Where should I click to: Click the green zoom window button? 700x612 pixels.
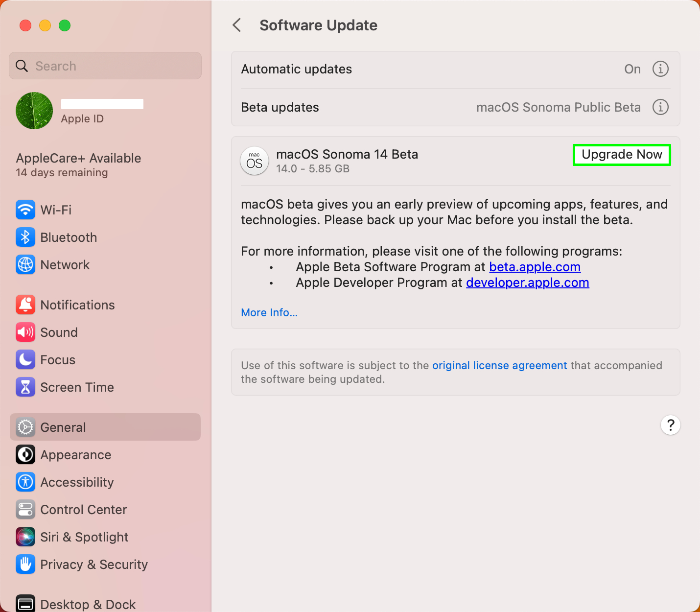pos(65,25)
